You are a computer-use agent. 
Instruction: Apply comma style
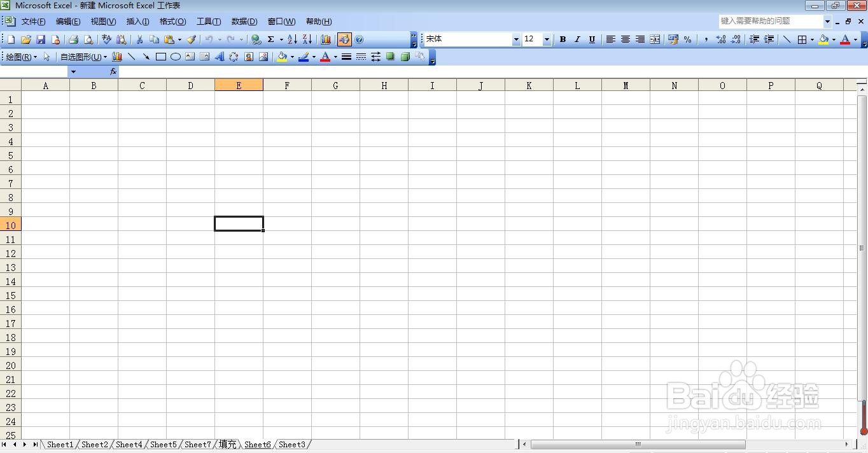[x=706, y=39]
